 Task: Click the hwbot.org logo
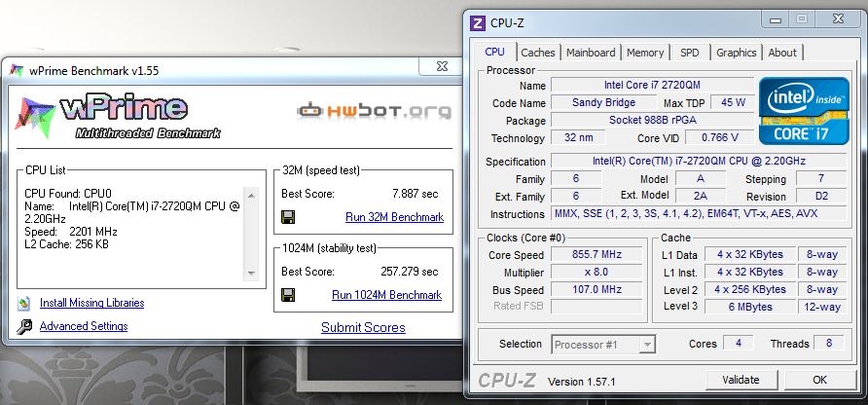pyautogui.click(x=375, y=111)
